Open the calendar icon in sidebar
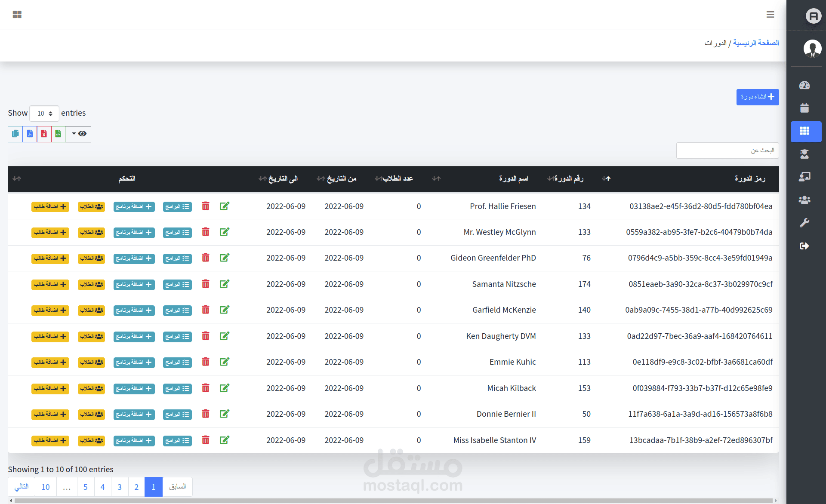The width and height of the screenshot is (826, 504). pyautogui.click(x=804, y=108)
